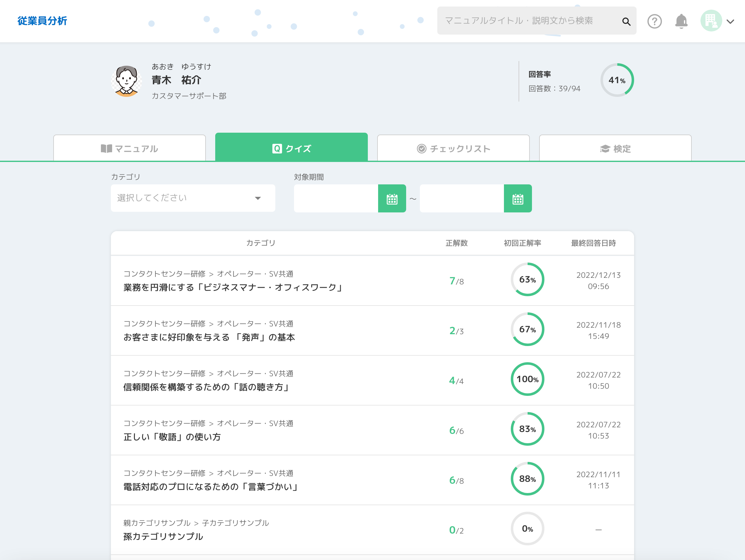745x560 pixels.
Task: Open the notification bell
Action: (x=681, y=21)
